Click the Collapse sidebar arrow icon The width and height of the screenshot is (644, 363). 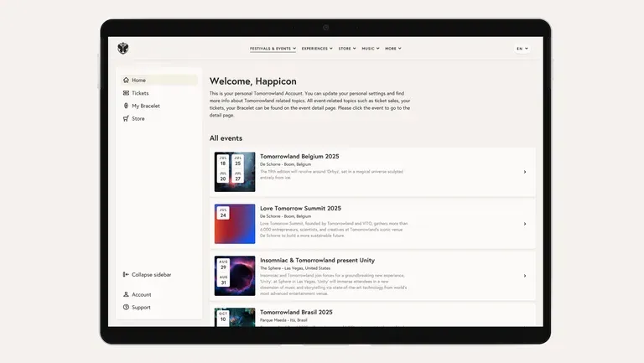click(x=126, y=274)
